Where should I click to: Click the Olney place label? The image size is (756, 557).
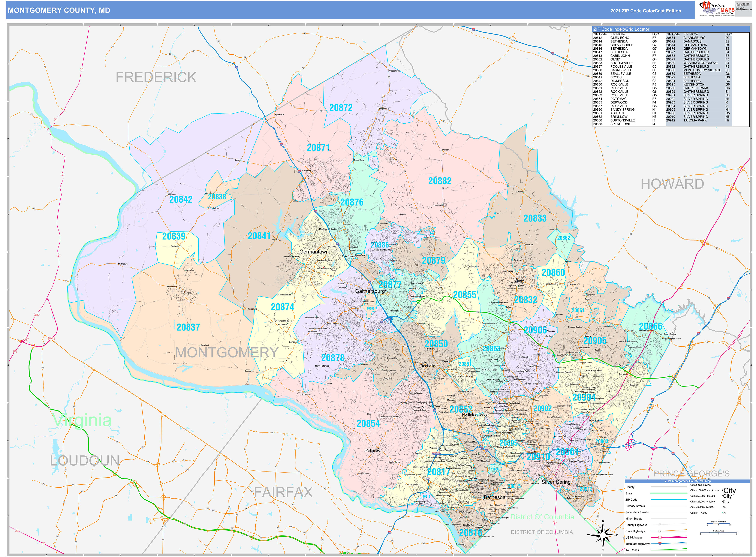pyautogui.click(x=519, y=280)
